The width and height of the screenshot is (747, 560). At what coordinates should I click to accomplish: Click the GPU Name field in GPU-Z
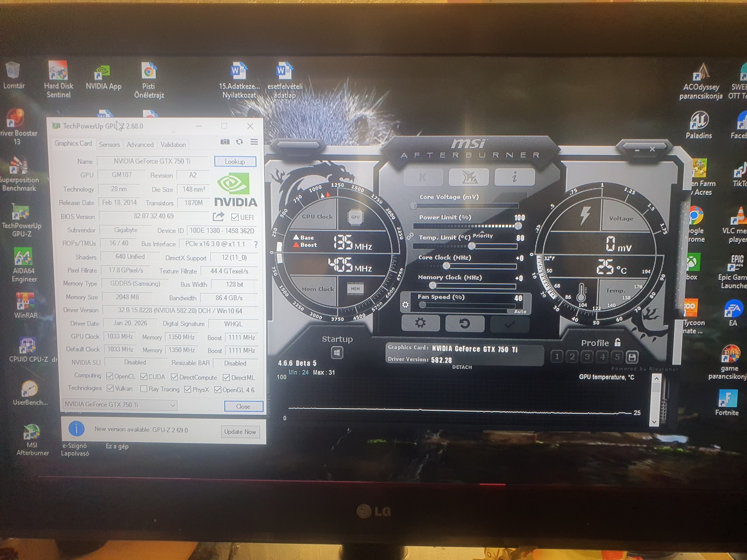pos(152,161)
